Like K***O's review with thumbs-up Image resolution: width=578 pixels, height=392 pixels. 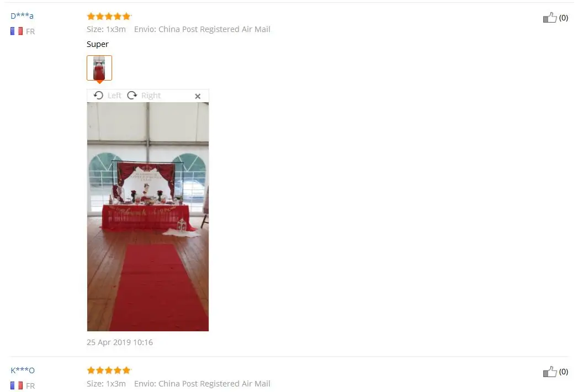pyautogui.click(x=550, y=372)
